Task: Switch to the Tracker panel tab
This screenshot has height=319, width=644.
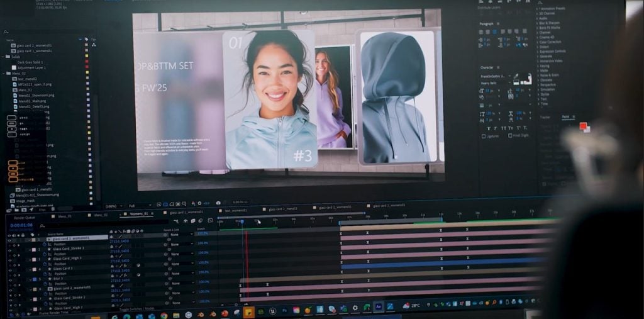Action: [x=545, y=118]
